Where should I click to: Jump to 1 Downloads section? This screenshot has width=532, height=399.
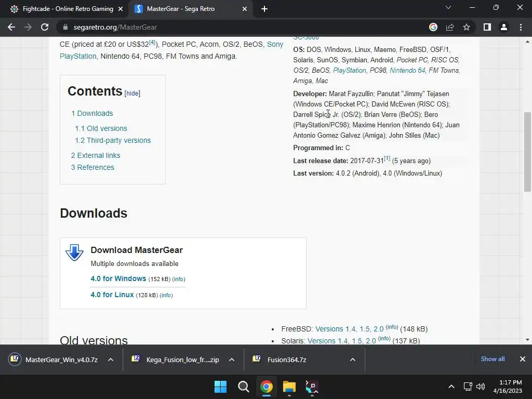(92, 113)
